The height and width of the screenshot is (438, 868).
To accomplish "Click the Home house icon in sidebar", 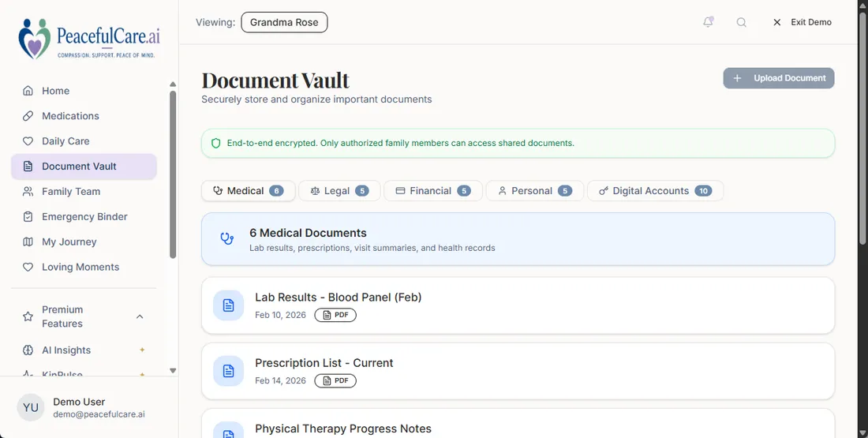I will pyautogui.click(x=28, y=91).
